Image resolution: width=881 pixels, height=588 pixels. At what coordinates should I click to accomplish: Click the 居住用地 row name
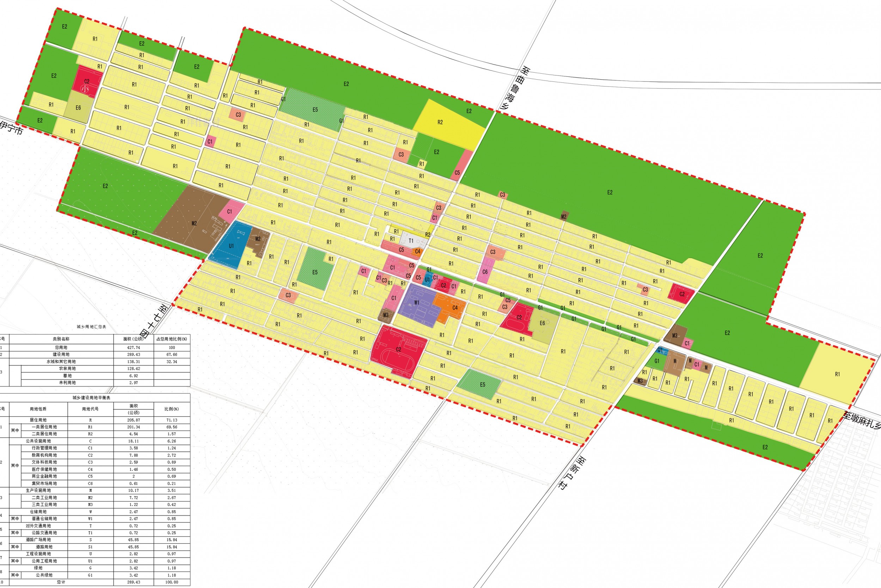tap(38, 420)
